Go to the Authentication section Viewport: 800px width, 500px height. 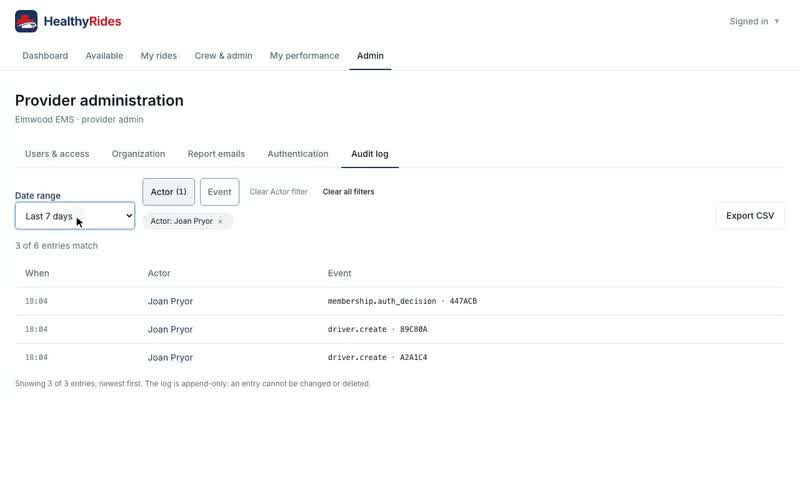click(x=298, y=154)
